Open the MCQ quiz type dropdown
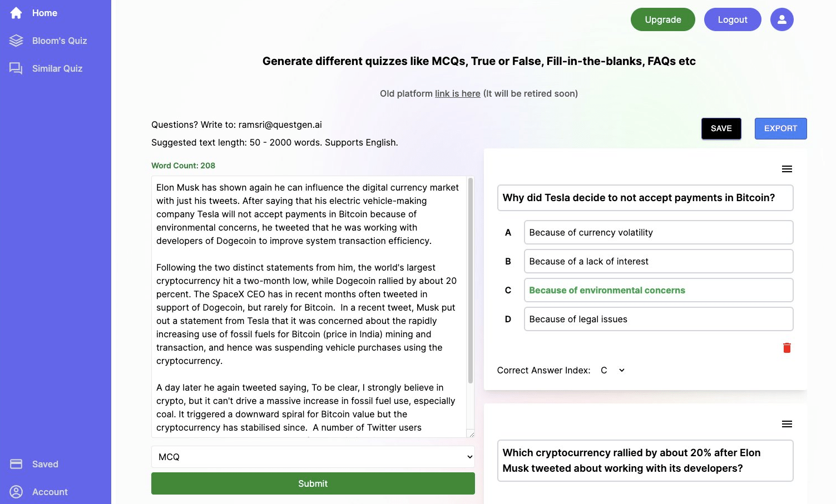 tap(313, 457)
